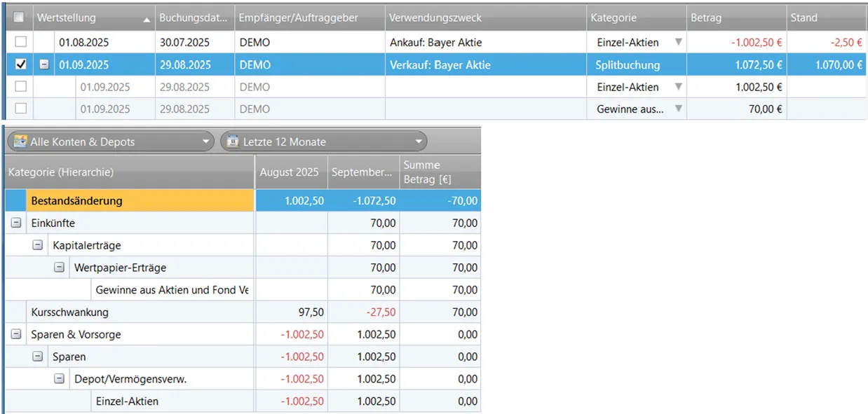Check the box for Ankauf: Bayer Aktie row
This screenshot has width=868, height=414.
(x=20, y=42)
